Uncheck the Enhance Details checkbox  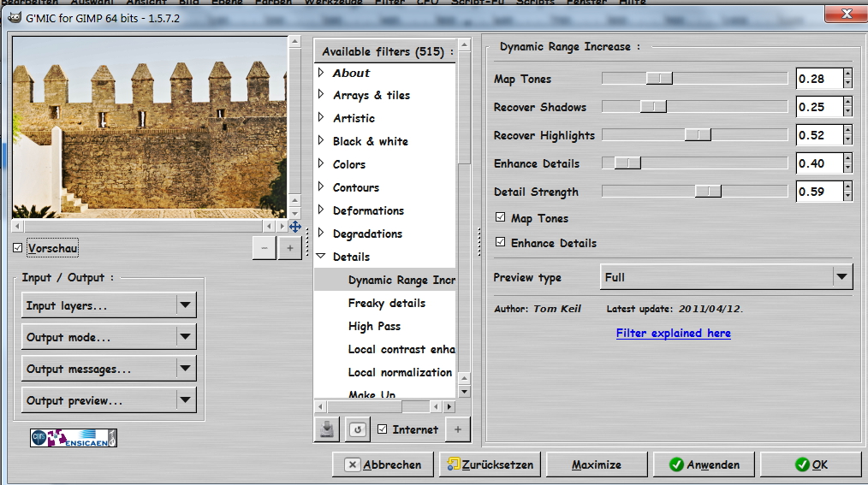500,243
